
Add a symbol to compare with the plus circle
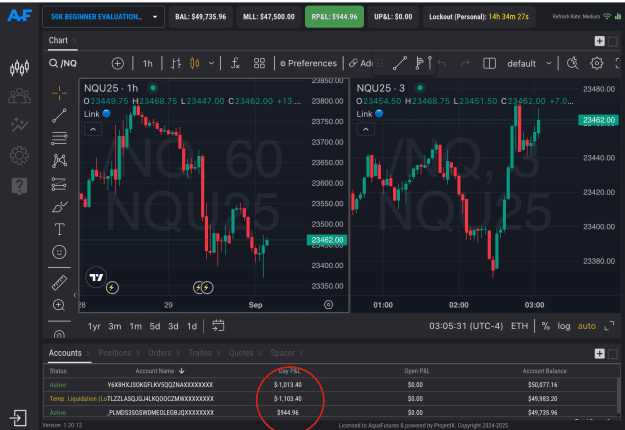118,63
